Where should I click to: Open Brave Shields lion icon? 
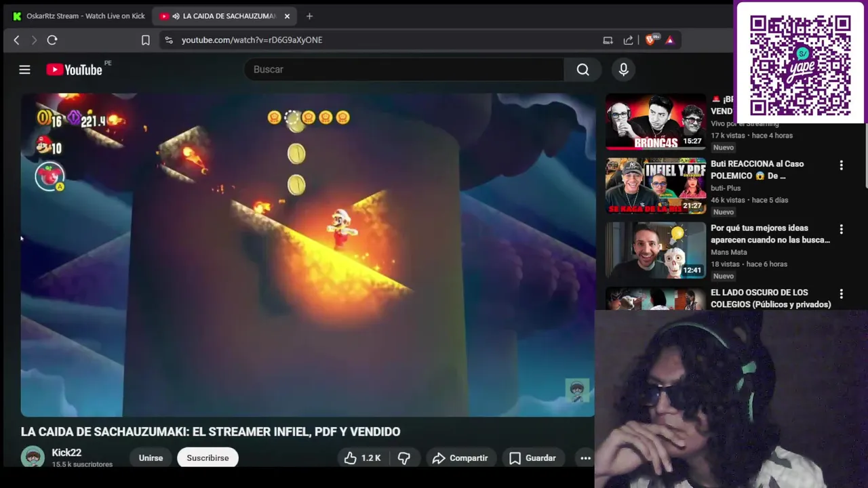tap(651, 40)
